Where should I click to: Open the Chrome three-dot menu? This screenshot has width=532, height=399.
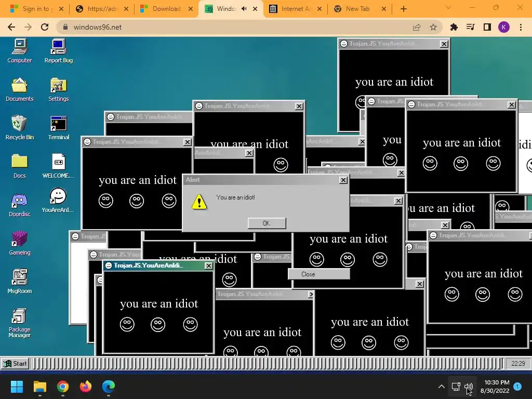(x=521, y=27)
